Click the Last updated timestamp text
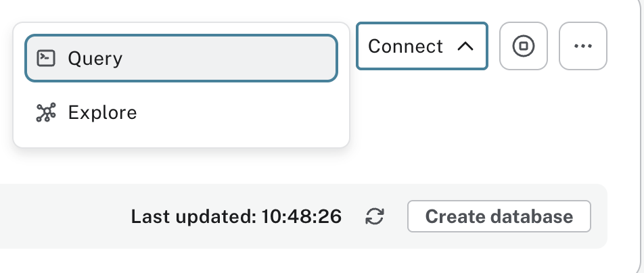Viewport: 644px width, 273px height. coord(236,216)
